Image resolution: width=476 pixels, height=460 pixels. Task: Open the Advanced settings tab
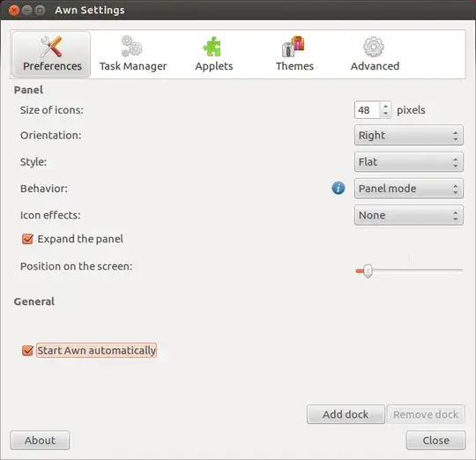click(x=375, y=54)
